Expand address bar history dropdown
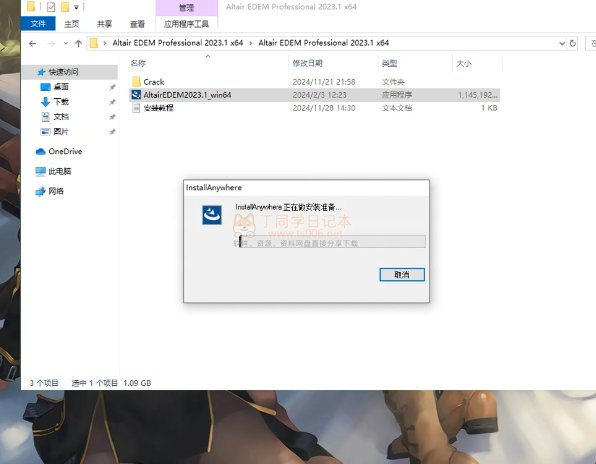This screenshot has height=464, width=596. tap(562, 43)
